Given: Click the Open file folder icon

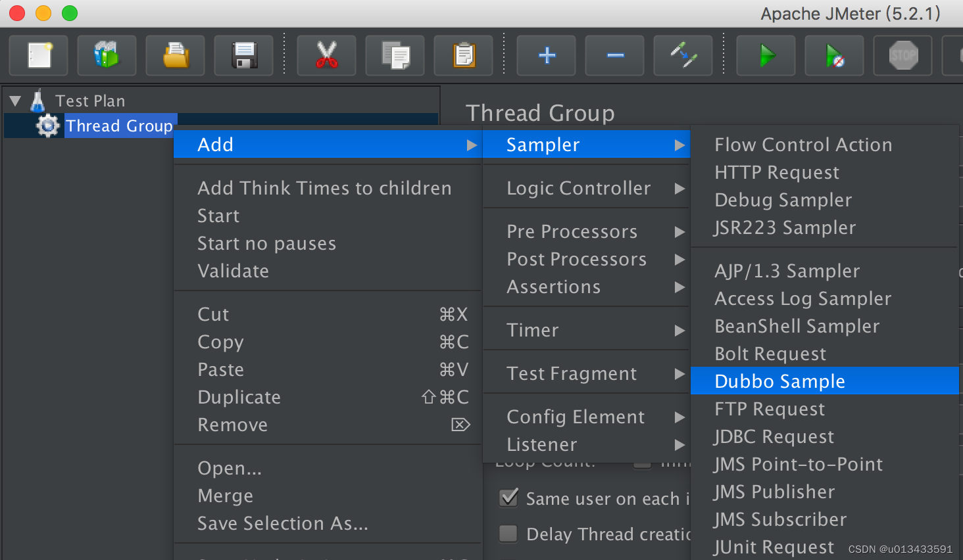Looking at the screenshot, I should point(175,55).
